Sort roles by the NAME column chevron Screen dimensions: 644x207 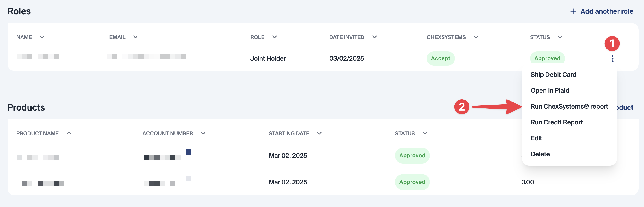click(42, 37)
